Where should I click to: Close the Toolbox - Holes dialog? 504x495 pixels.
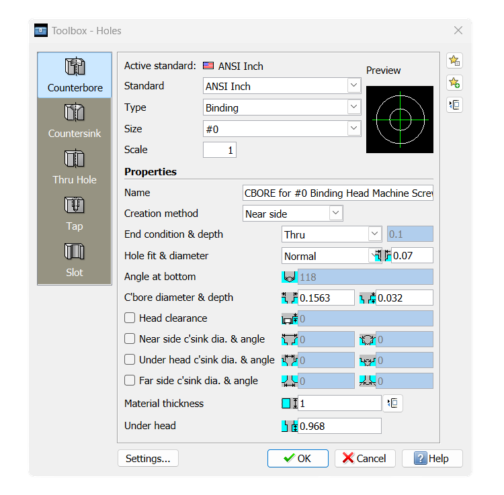pos(458,30)
